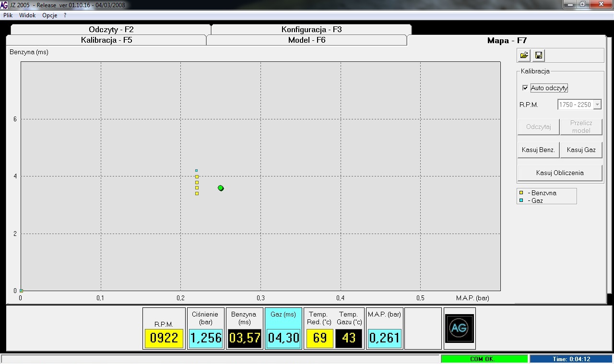Click the open file folder icon
This screenshot has width=614, height=364.
(524, 56)
